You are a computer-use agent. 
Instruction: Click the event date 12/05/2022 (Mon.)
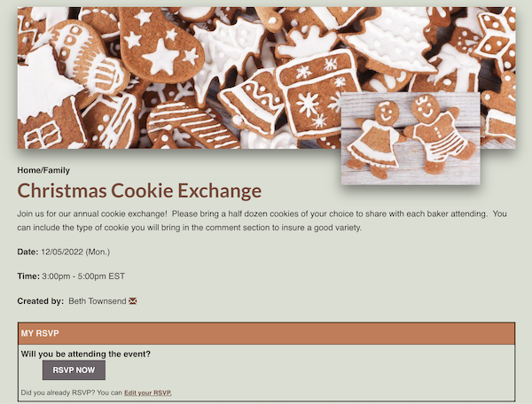click(x=75, y=252)
